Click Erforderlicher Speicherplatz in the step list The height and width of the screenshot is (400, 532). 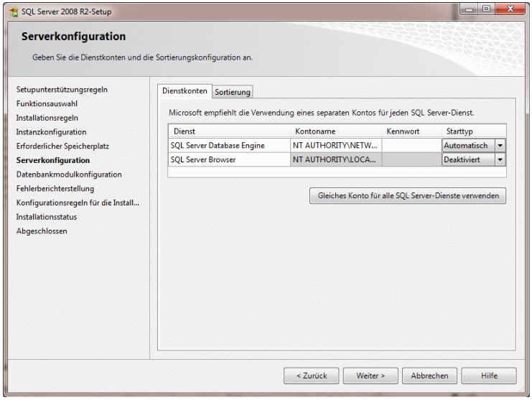[62, 146]
